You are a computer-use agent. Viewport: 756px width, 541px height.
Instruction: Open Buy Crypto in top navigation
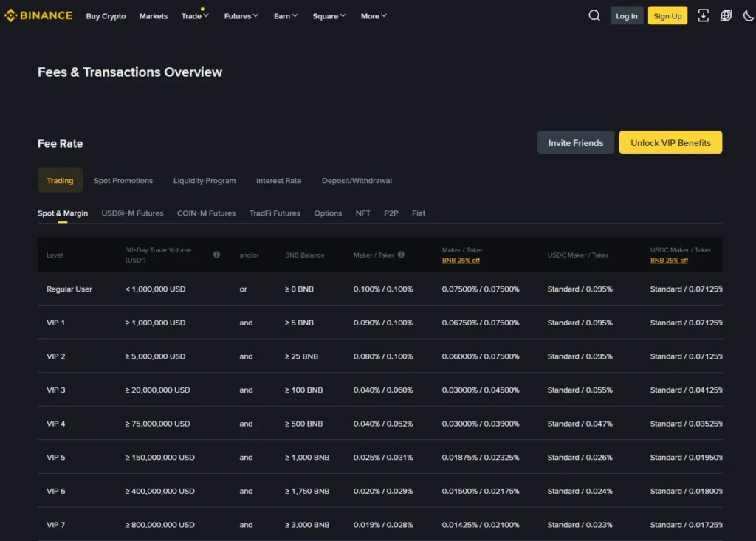106,16
